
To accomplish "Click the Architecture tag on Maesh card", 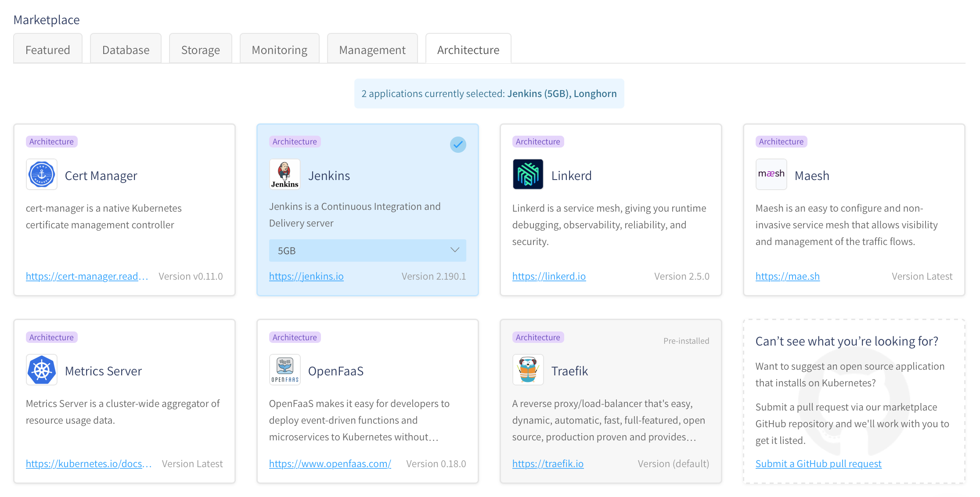I will (782, 141).
